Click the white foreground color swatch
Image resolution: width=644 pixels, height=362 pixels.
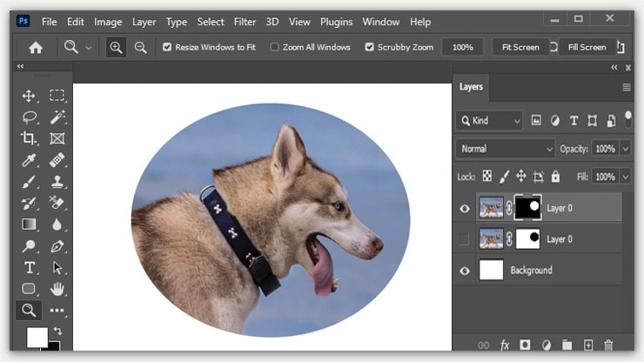[x=37, y=337]
